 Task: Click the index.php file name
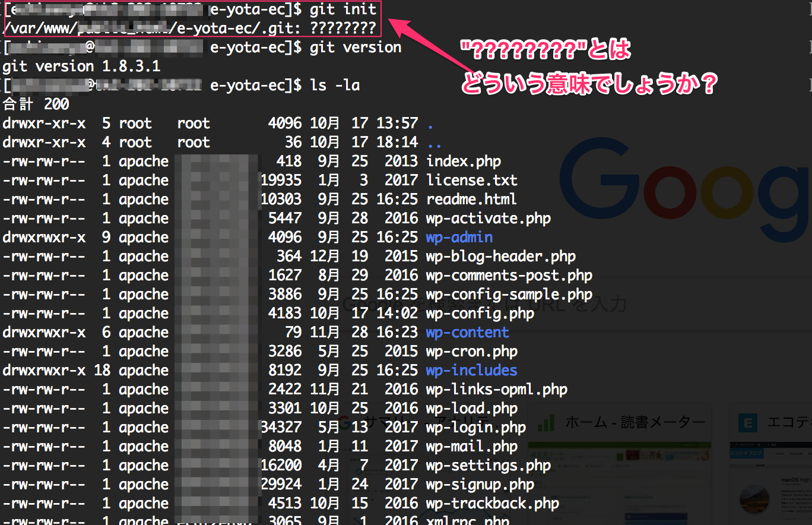coord(464,162)
